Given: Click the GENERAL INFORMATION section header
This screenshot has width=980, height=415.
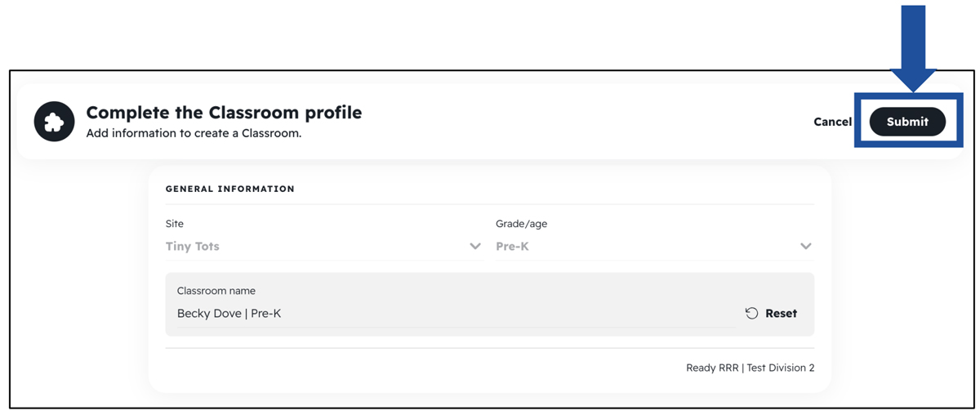Looking at the screenshot, I should [x=230, y=189].
